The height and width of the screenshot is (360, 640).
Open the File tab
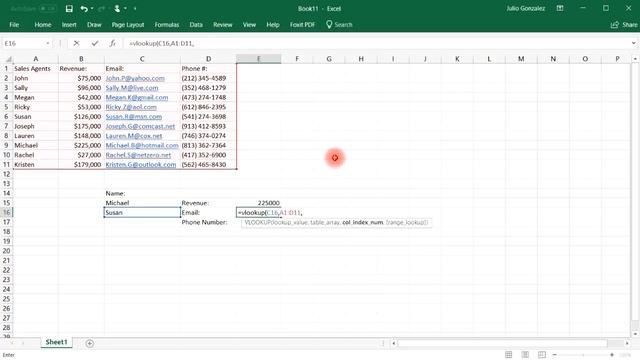(x=14, y=25)
